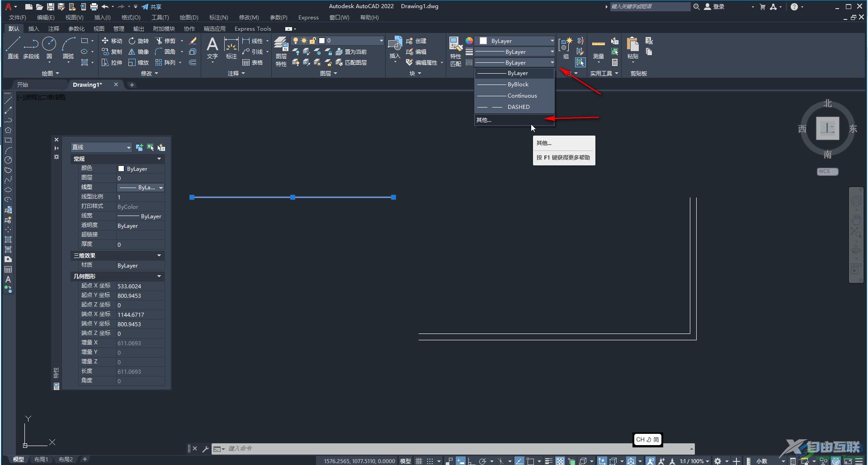Choose Continuous from linetype list

tap(514, 96)
